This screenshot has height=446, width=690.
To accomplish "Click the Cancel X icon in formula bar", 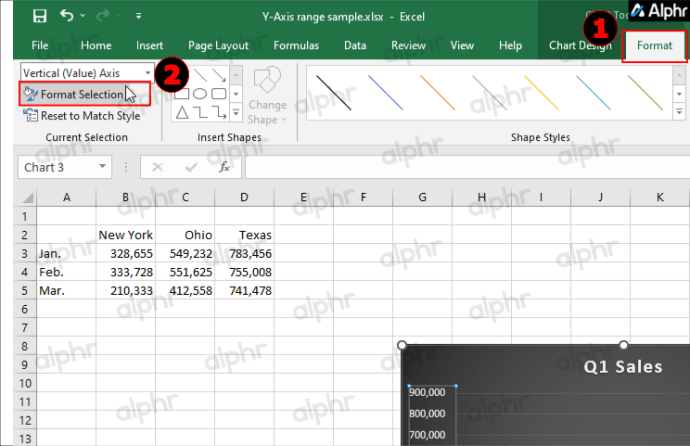I will tap(158, 167).
